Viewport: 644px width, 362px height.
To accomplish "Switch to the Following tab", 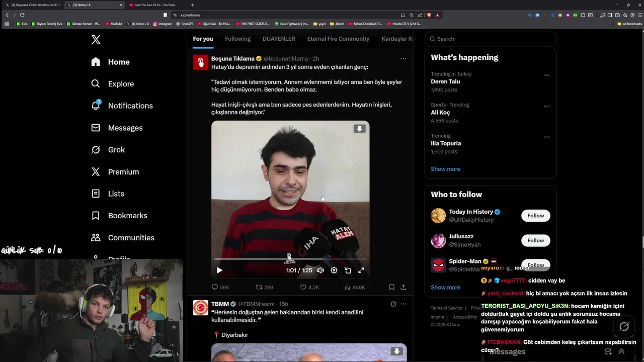I will click(237, 39).
